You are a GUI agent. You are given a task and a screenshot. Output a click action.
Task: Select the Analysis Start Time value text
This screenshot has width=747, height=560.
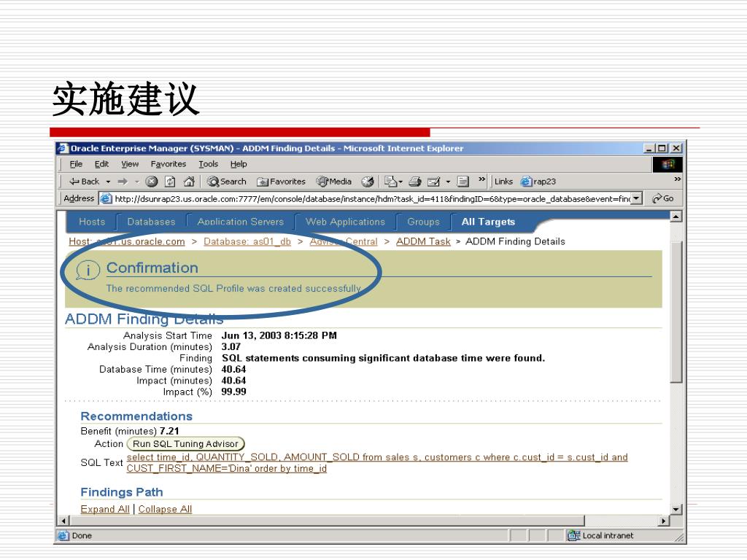(279, 335)
